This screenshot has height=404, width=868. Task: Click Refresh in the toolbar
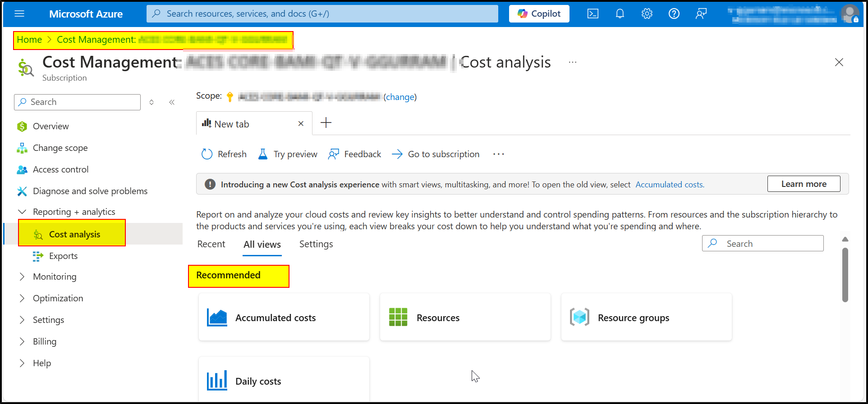(x=224, y=154)
